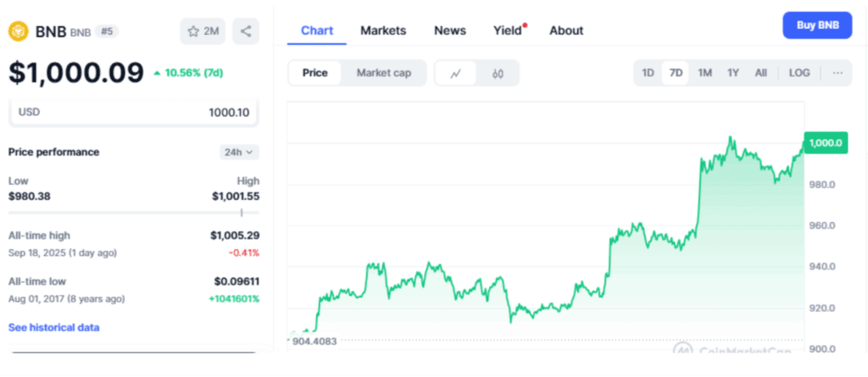Open the Yield tab
Image resolution: width=868 pixels, height=377 pixels.
[509, 30]
